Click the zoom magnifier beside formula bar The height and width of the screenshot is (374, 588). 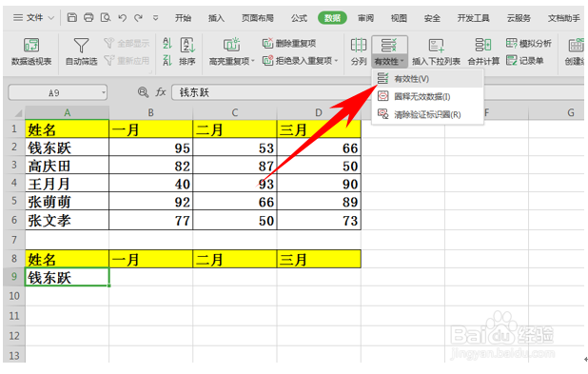[x=143, y=92]
